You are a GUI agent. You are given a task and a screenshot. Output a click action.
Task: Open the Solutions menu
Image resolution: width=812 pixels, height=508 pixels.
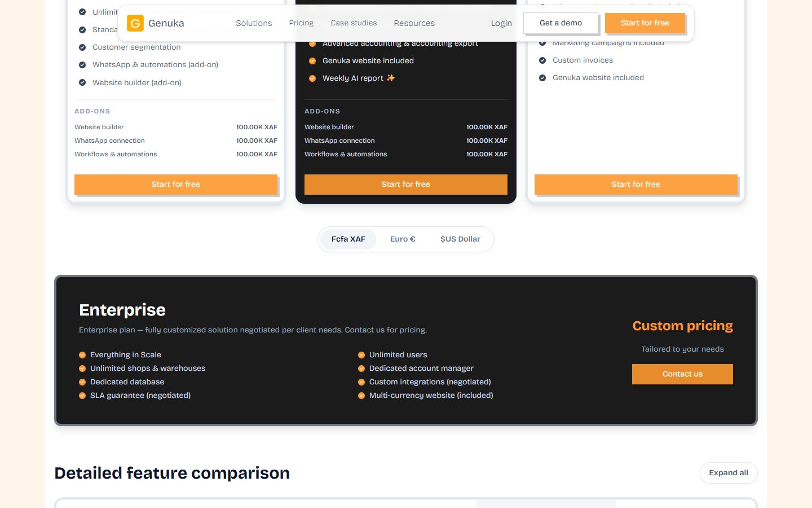pos(254,23)
